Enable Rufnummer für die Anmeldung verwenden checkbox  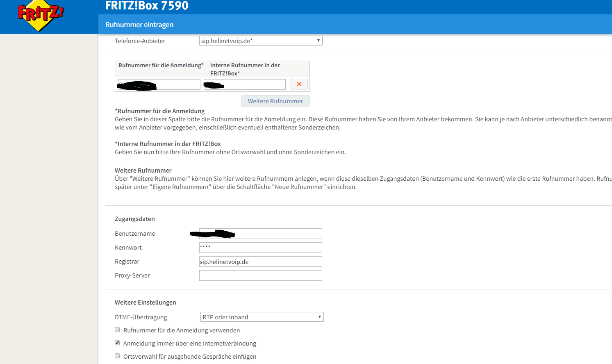point(117,330)
